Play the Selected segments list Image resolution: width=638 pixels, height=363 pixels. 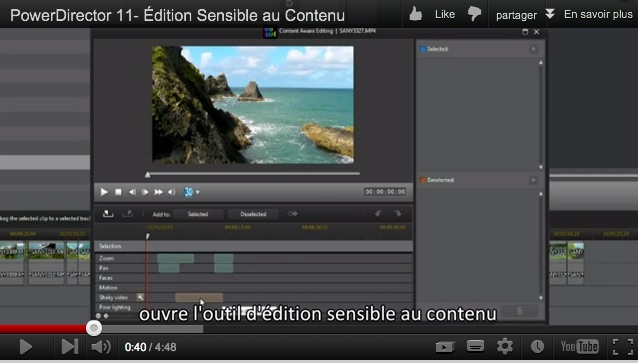[533, 49]
